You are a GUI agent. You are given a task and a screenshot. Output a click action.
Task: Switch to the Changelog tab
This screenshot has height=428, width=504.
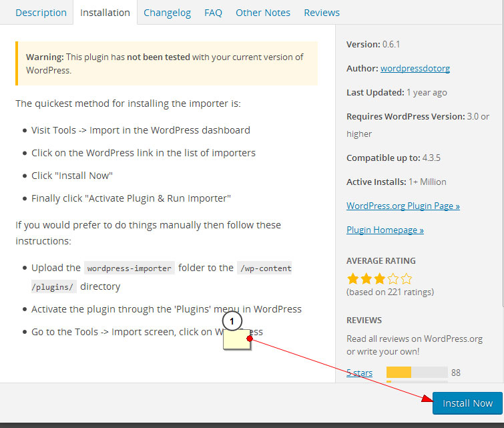pos(167,13)
